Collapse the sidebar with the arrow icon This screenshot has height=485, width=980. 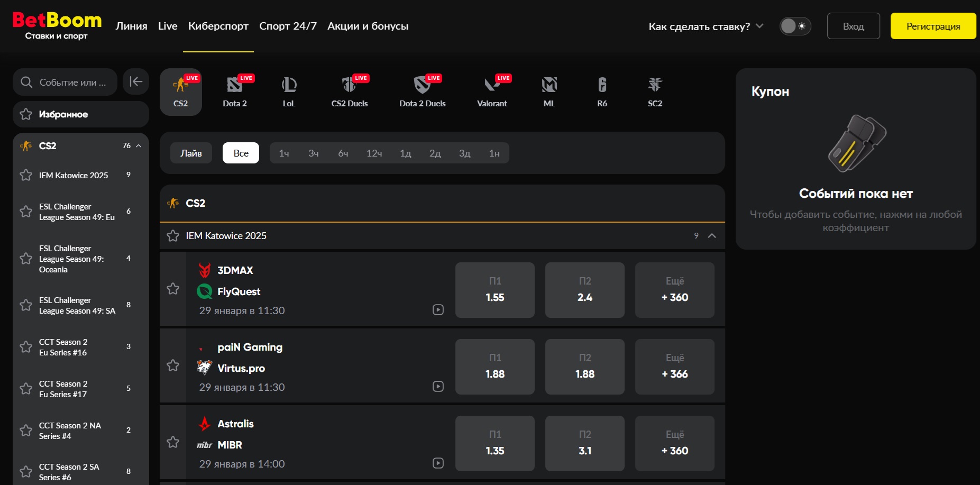[x=136, y=81]
